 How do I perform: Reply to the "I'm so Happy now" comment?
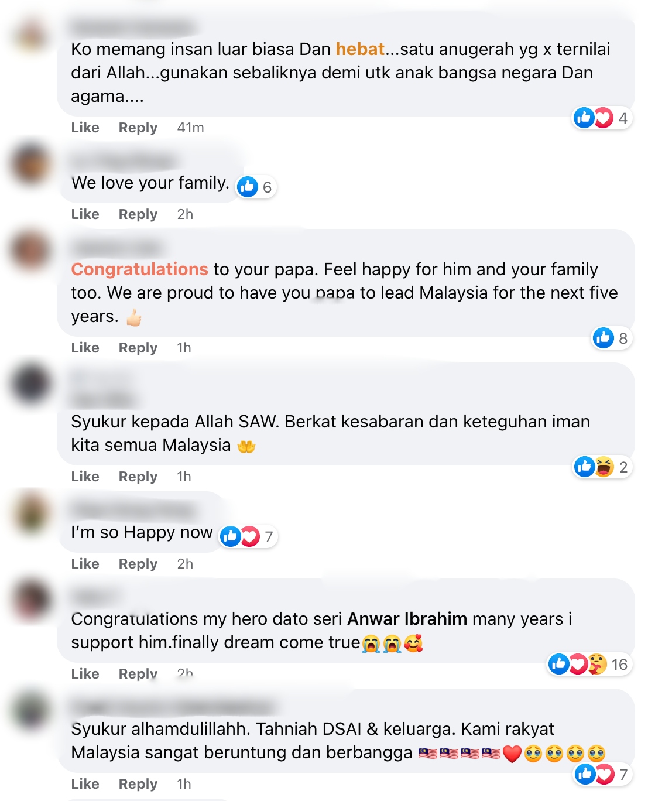(x=138, y=564)
